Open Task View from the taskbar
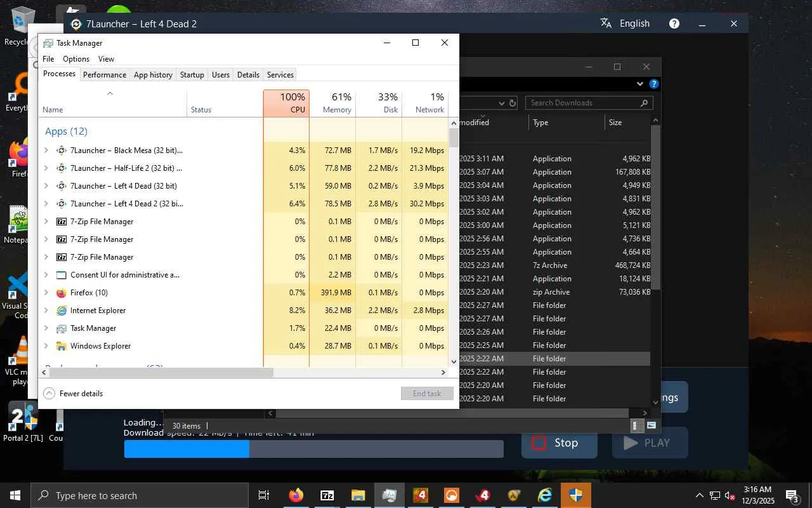 [x=264, y=495]
